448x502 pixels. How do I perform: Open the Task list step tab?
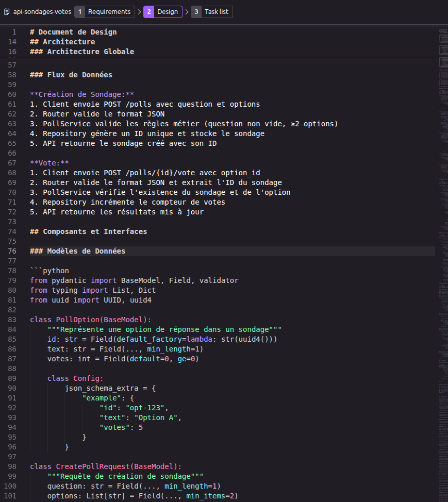pyautogui.click(x=212, y=12)
